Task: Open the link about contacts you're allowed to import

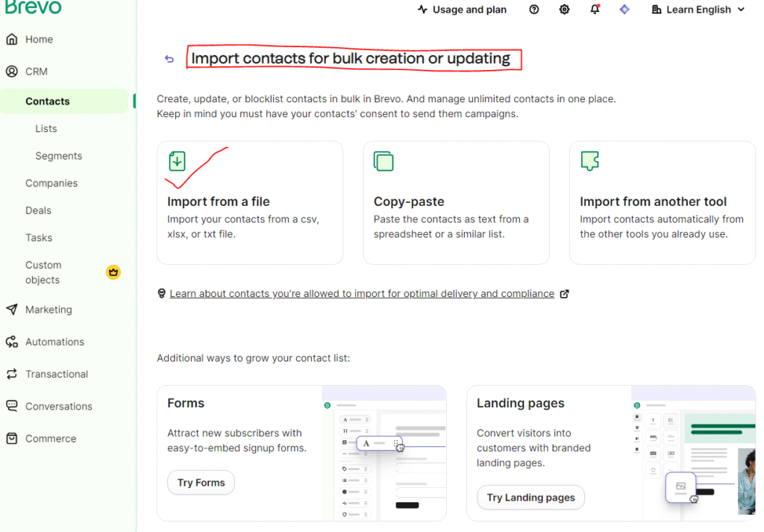Action: click(362, 294)
